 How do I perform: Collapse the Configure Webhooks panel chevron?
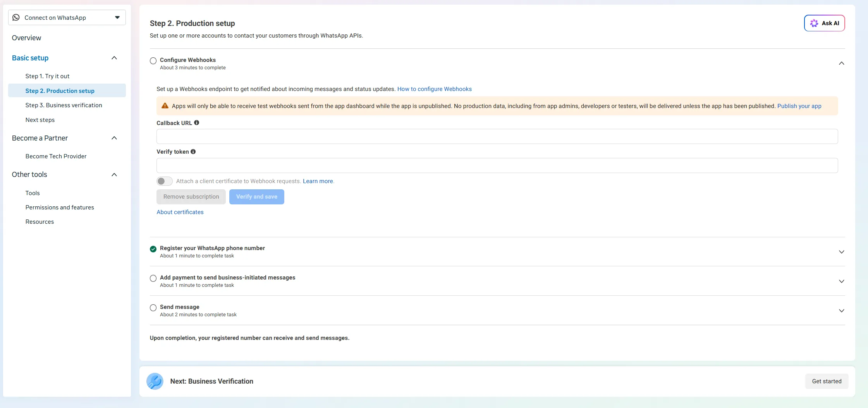(x=841, y=63)
